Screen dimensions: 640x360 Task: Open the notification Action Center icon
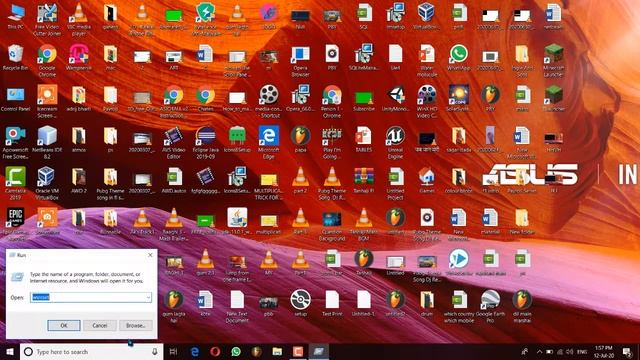pos(627,351)
